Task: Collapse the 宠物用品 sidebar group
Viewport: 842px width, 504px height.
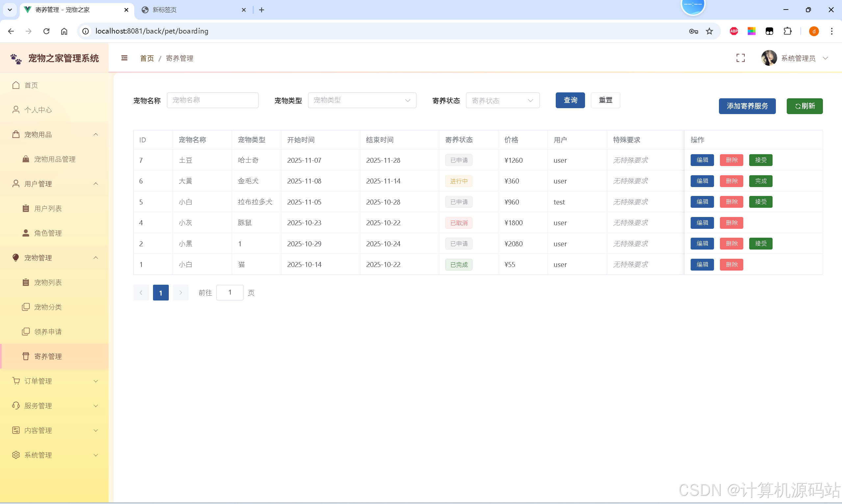Action: pyautogui.click(x=54, y=134)
